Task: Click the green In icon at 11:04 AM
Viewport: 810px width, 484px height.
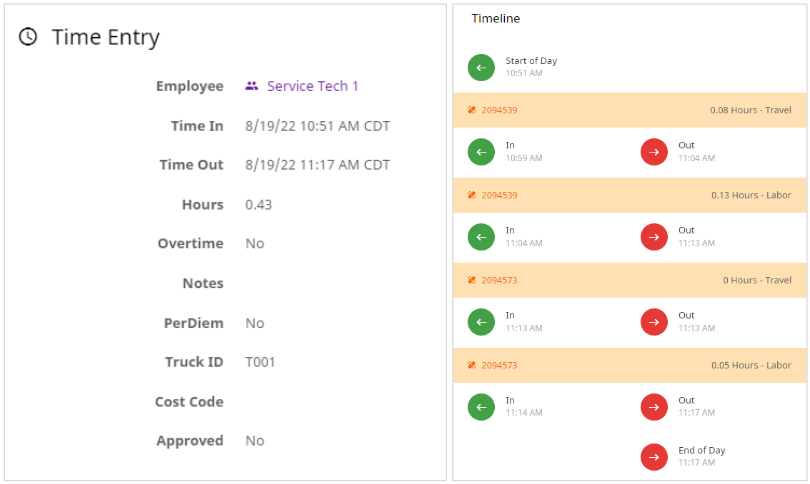Action: point(481,237)
